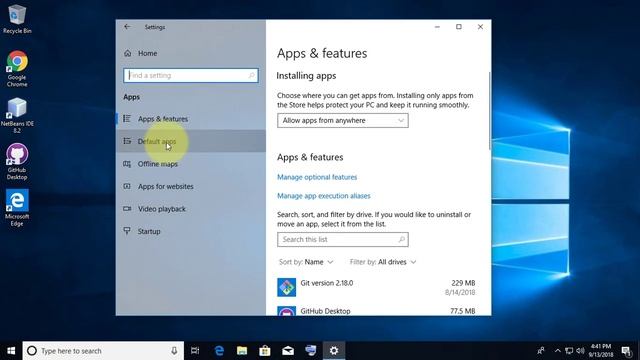Open the People icon in system tray
Screen dimensions: 640x360
point(541,351)
